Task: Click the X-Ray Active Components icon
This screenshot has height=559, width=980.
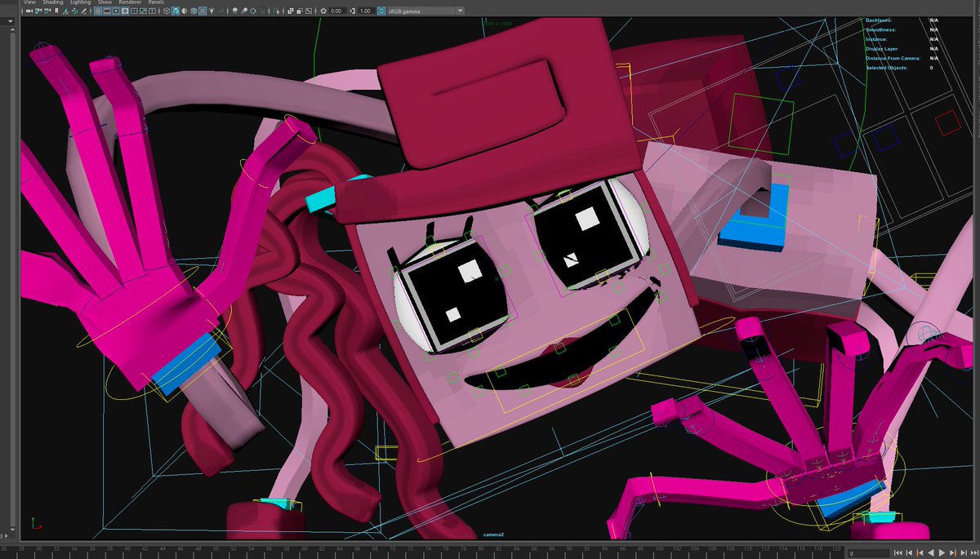Action: pyautogui.click(x=299, y=11)
